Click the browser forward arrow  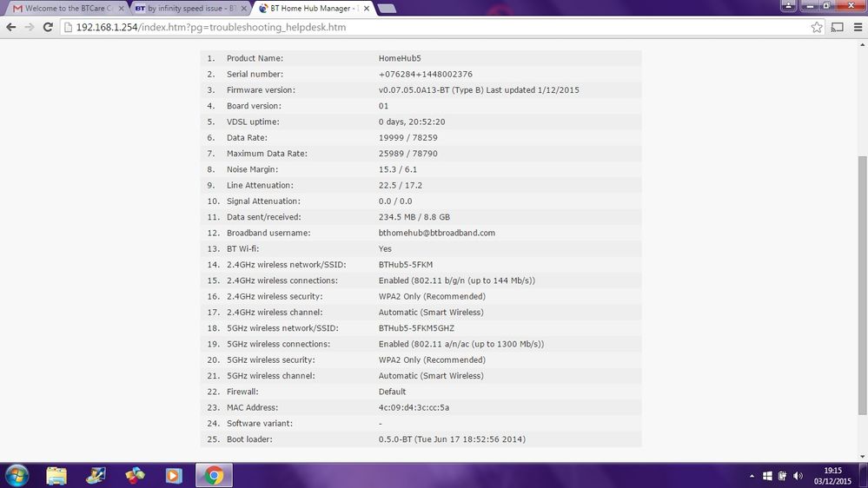30,27
